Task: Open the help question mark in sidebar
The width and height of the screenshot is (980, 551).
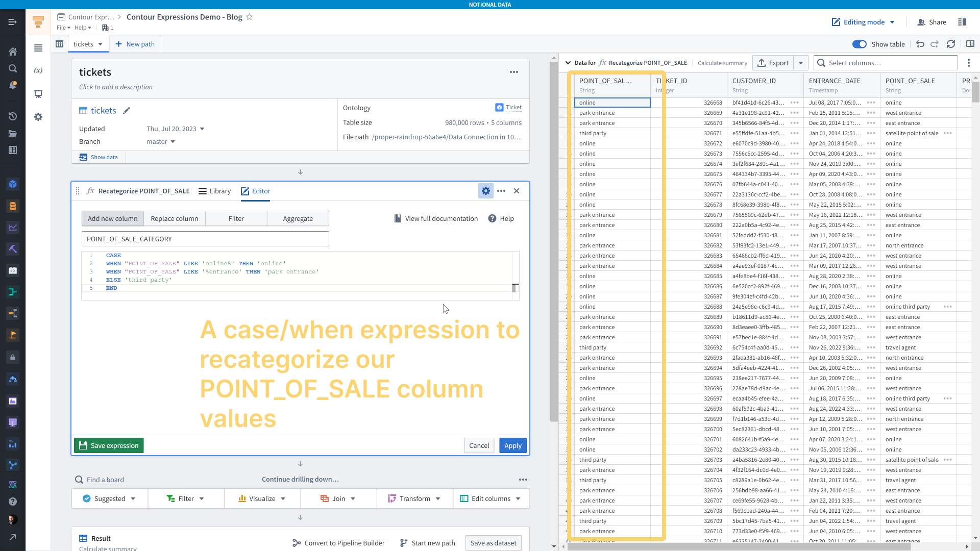Action: coord(13,502)
